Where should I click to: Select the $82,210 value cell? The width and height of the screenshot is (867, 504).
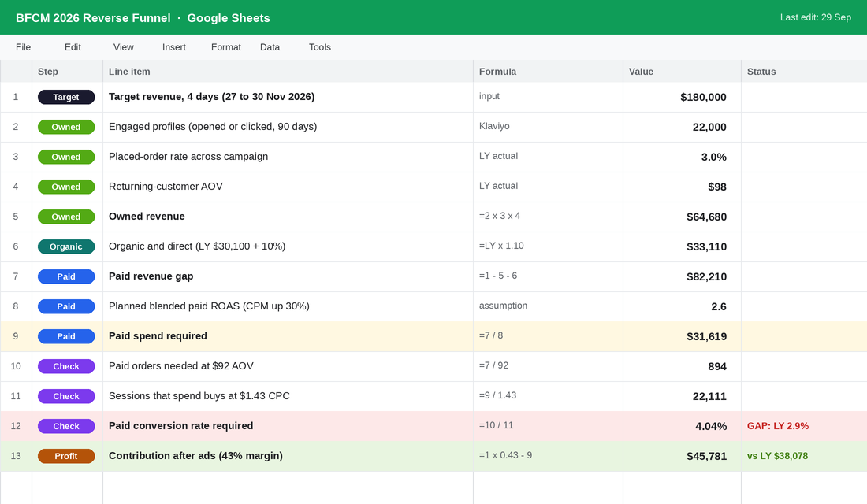coord(682,276)
